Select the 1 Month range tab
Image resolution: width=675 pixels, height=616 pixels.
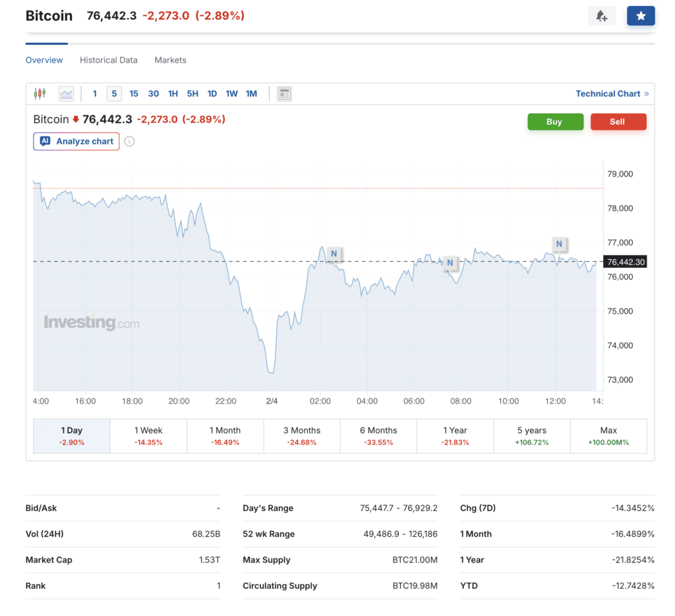(225, 436)
